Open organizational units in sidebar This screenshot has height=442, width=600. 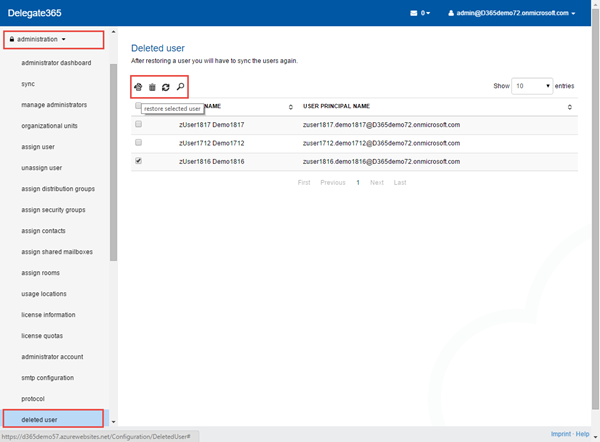click(50, 125)
